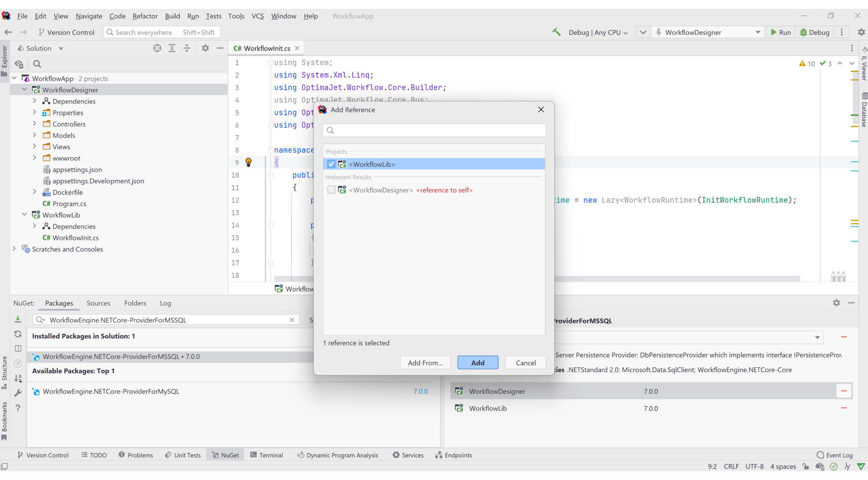The height and width of the screenshot is (480, 868).
Task: Click UTF-8 encoding in status bar
Action: 754,466
